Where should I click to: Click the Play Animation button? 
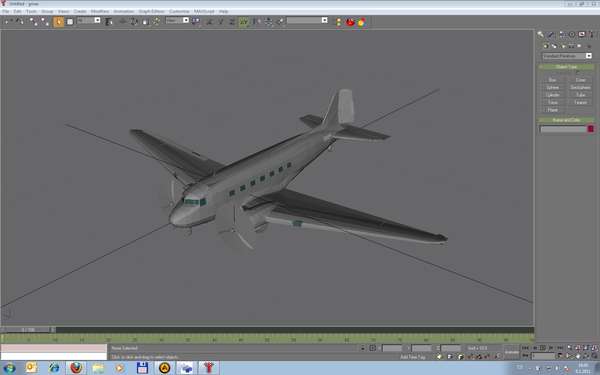tap(543, 348)
